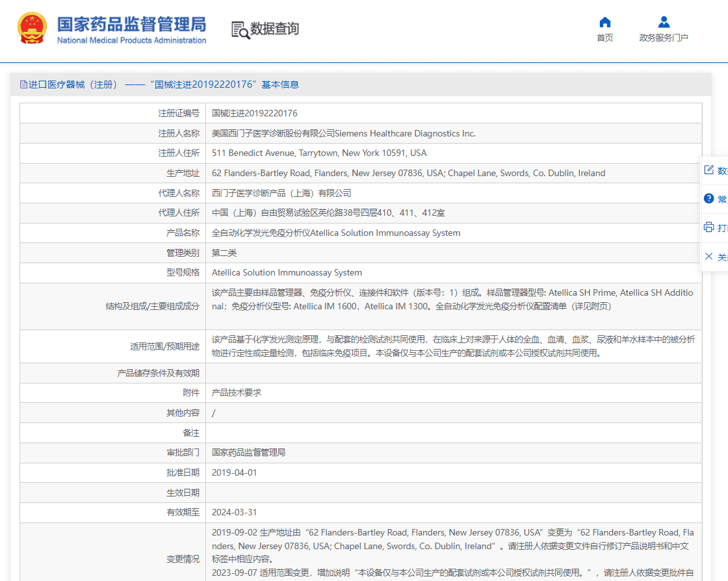Click the document icon before 进口医疗器械
Screen dimensions: 728x581
pos(23,84)
